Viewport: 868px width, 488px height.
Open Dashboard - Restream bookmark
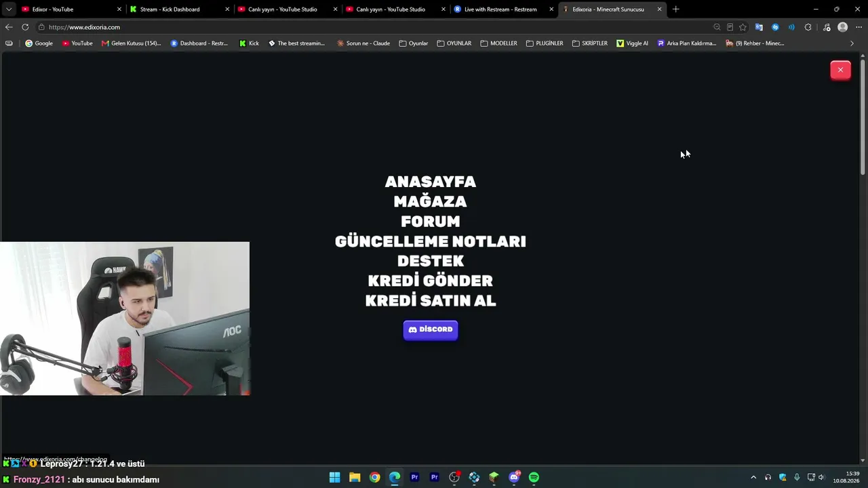(x=199, y=43)
